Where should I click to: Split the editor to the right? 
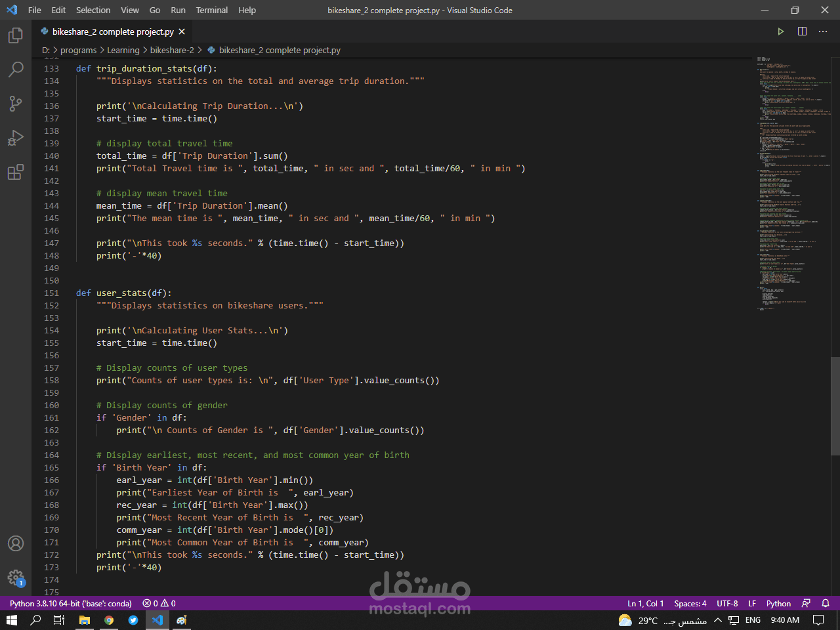tap(802, 31)
